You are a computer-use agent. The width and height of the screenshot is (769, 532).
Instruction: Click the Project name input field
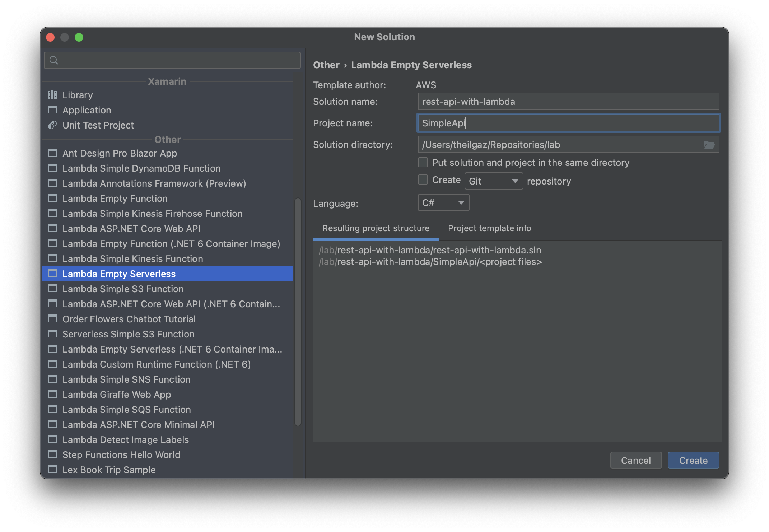click(x=568, y=123)
